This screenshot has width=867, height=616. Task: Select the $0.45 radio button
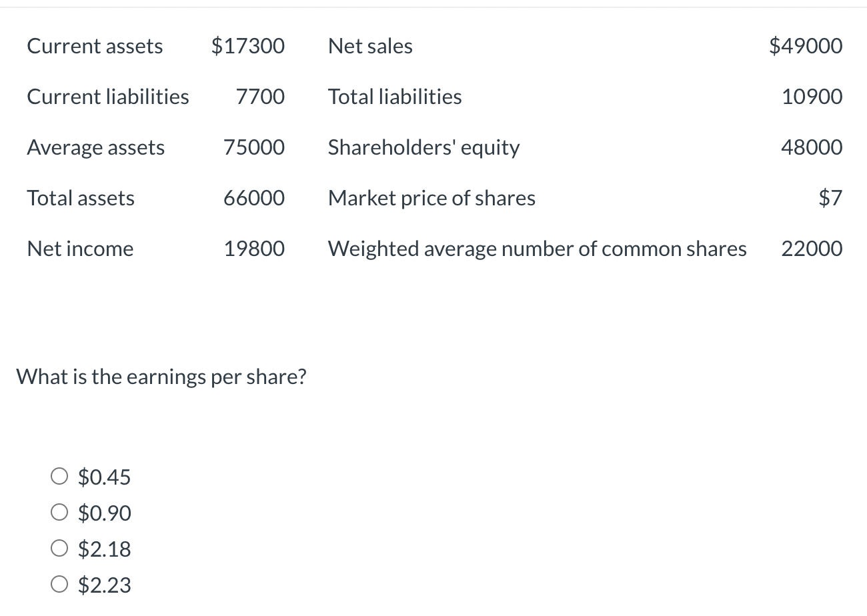pos(59,477)
